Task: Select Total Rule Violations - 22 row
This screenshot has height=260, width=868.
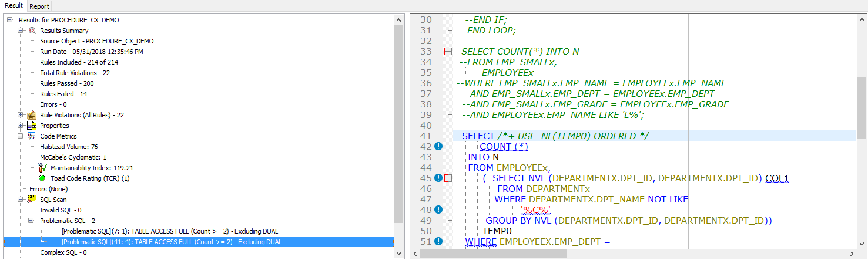Action: [75, 73]
